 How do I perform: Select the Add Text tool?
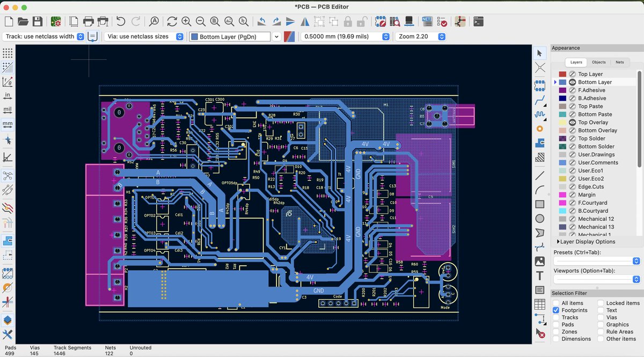pos(540,275)
